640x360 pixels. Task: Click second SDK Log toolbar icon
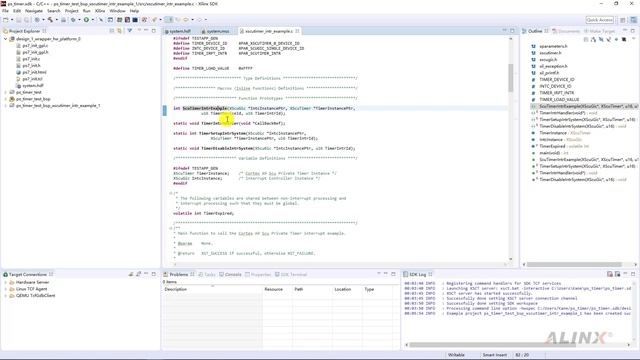[x=618, y=274]
